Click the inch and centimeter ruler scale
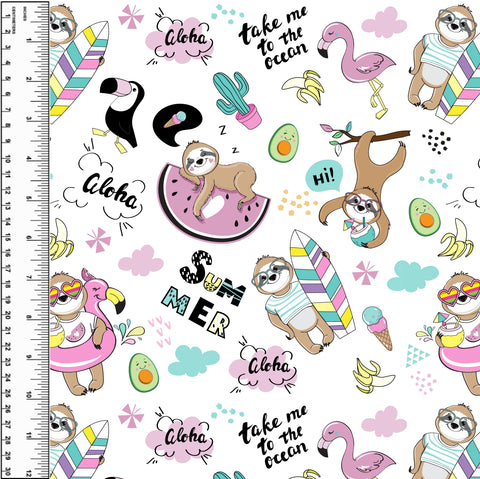This screenshot has height=479, width=480. click(x=25, y=239)
